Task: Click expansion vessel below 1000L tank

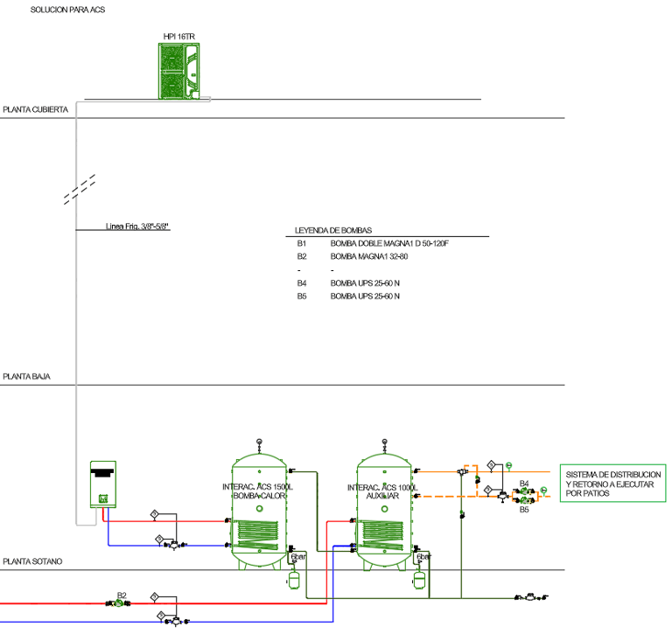Action: click(419, 580)
